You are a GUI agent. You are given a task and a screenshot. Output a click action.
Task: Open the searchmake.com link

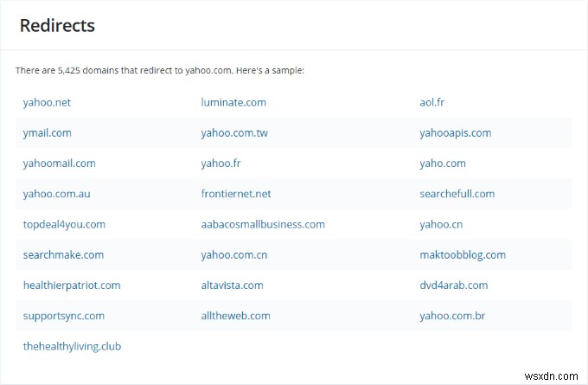63,254
